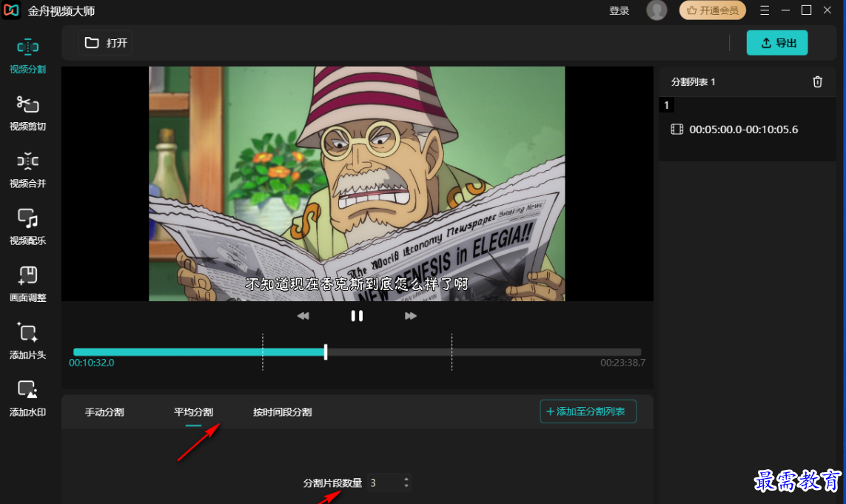Click the 开通会员 membership button
The width and height of the screenshot is (846, 504).
click(x=712, y=10)
